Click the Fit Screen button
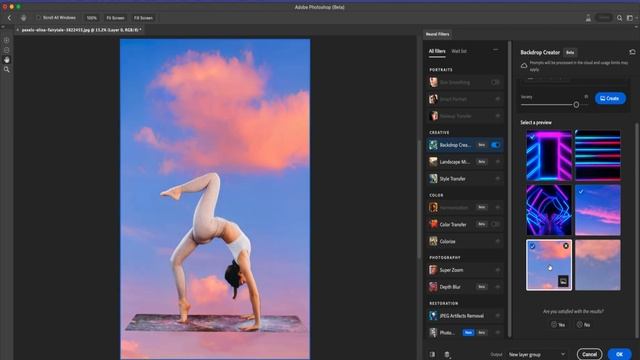The width and height of the screenshot is (640, 360). (115, 18)
